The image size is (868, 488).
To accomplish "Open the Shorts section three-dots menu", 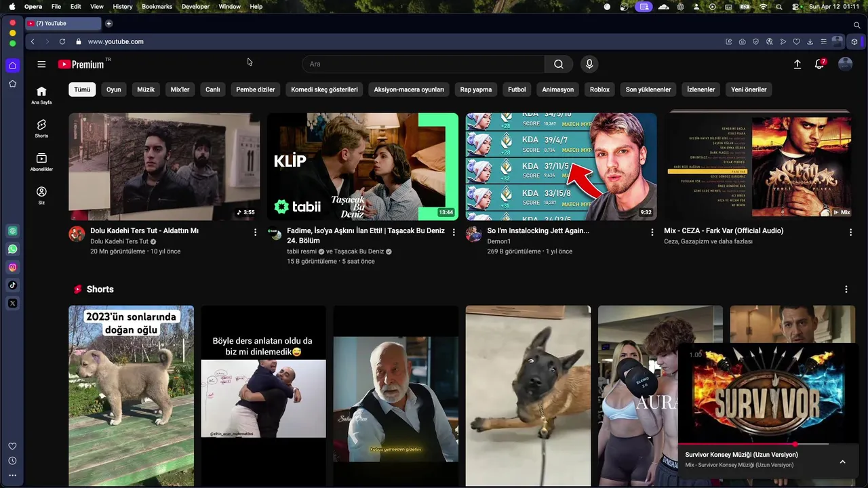I will pos(846,289).
